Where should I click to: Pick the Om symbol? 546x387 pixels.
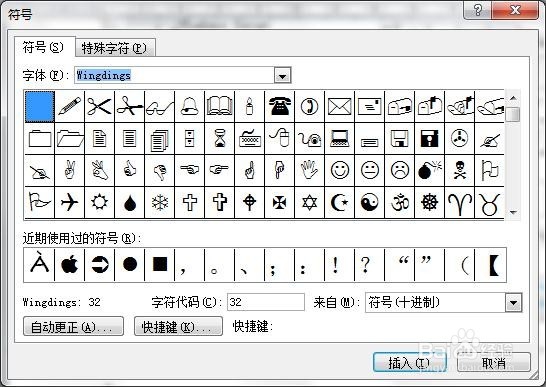pyautogui.click(x=399, y=202)
